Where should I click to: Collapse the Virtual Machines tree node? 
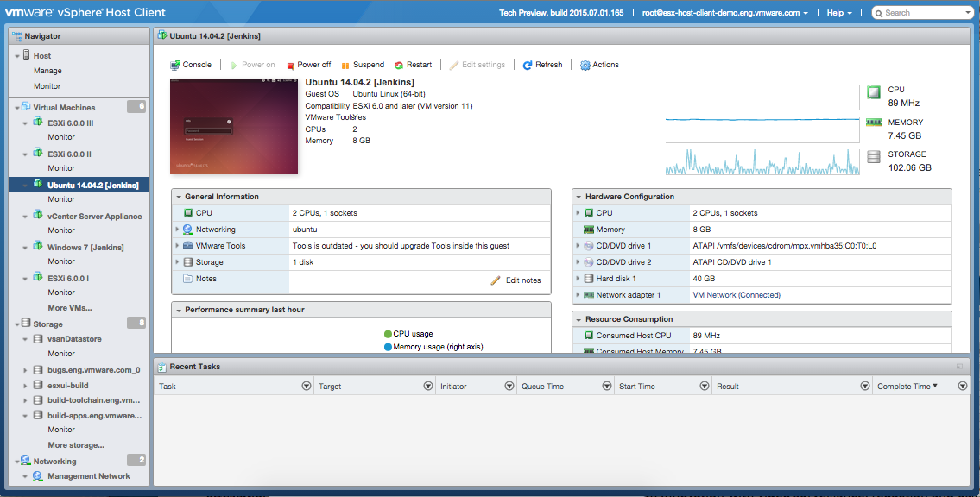(x=17, y=108)
